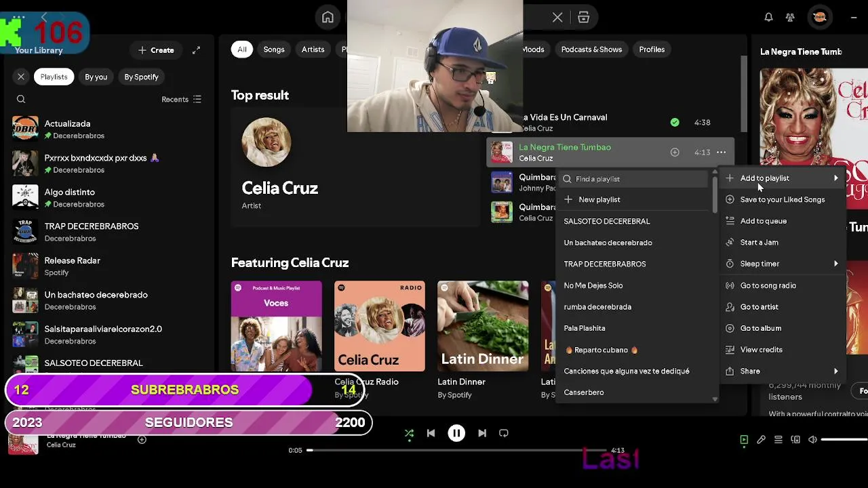Select the Artists search filter tab
The width and height of the screenshot is (868, 488).
[x=313, y=49]
